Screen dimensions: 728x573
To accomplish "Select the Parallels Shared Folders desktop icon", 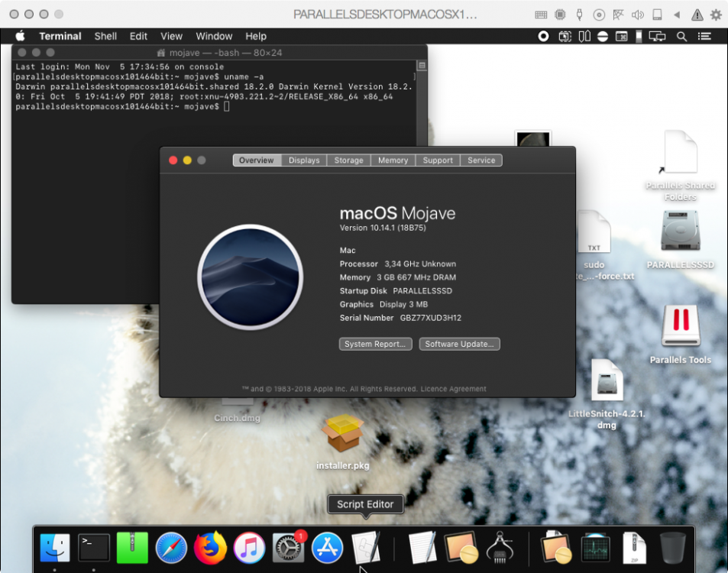I will tap(680, 166).
